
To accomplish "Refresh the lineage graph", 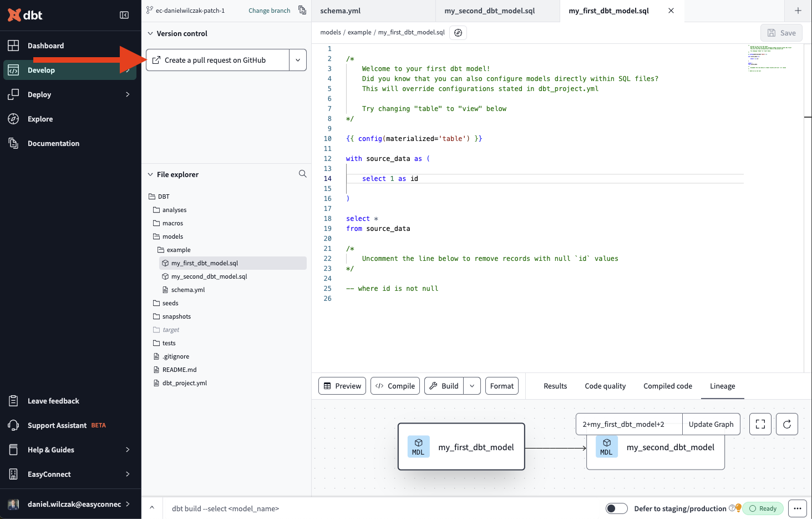I will [787, 424].
